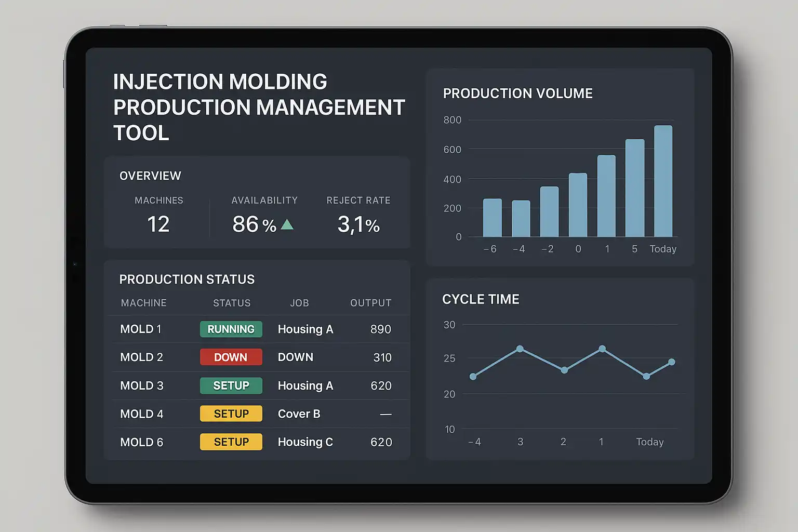This screenshot has width=798, height=532.
Task: Click the −6 label under Production Volume
Action: pos(490,249)
